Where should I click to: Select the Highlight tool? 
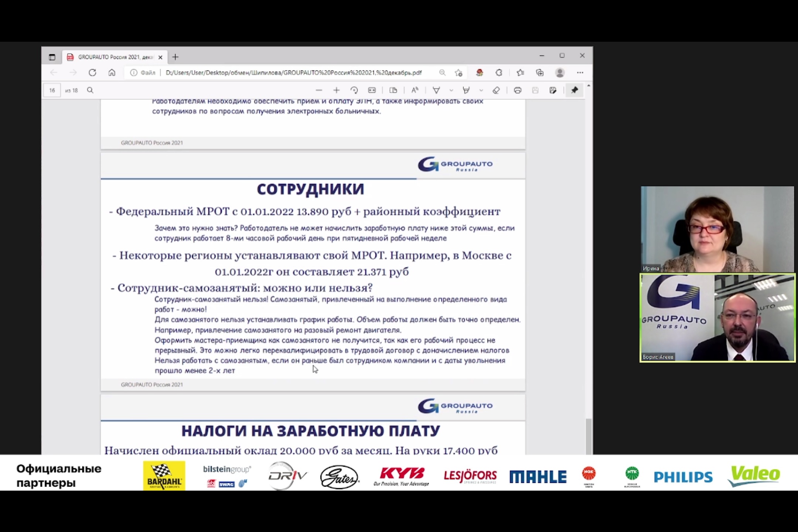pyautogui.click(x=466, y=90)
